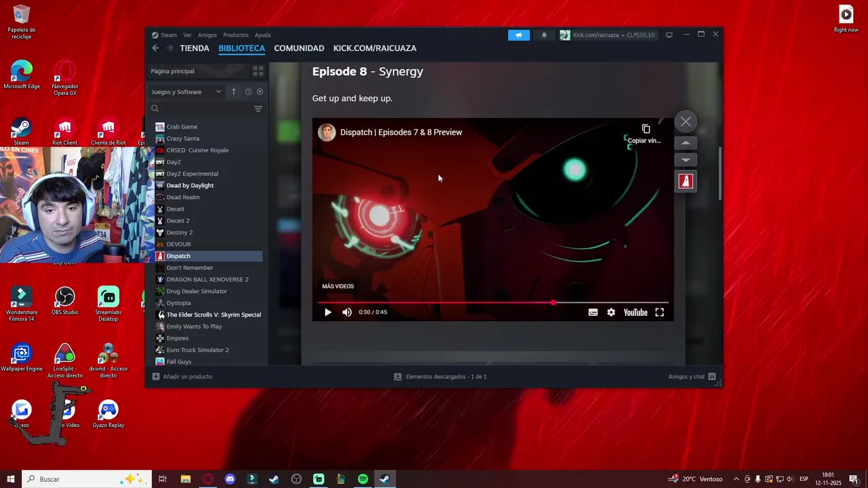Open video on YouTube via logo
Screen dimensions: 868x488
pyautogui.click(x=635, y=312)
